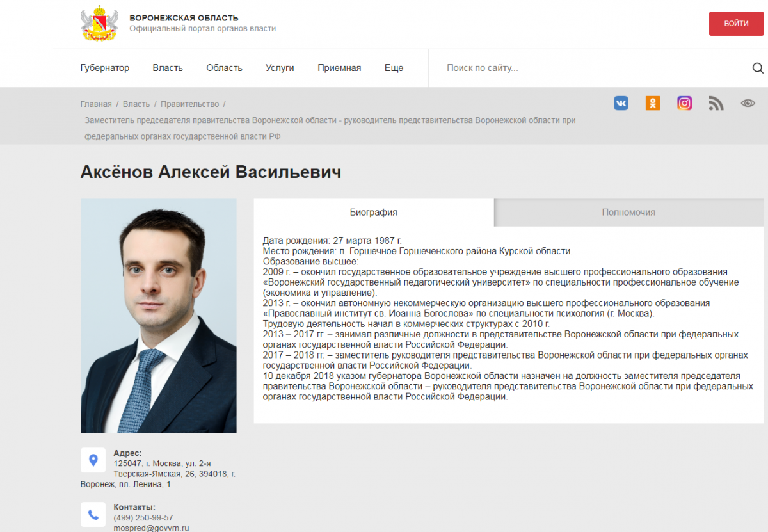Click the map pin address icon
This screenshot has height=532, width=768.
coord(93,460)
